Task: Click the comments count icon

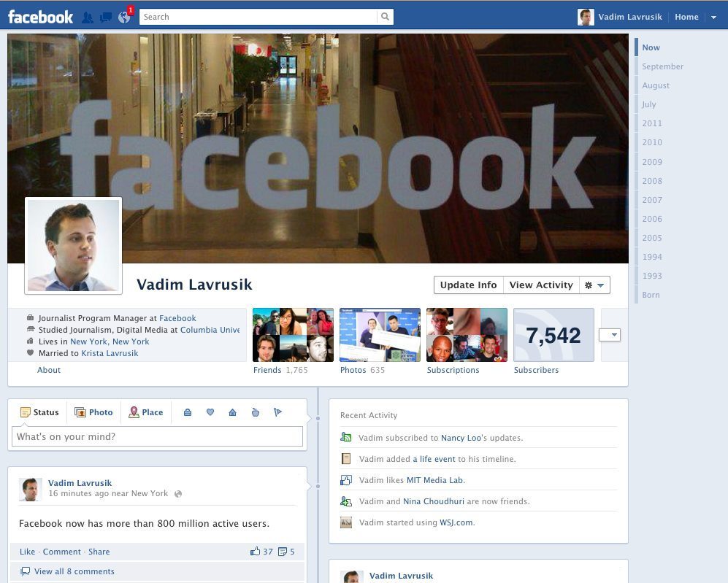Action: coord(283,552)
